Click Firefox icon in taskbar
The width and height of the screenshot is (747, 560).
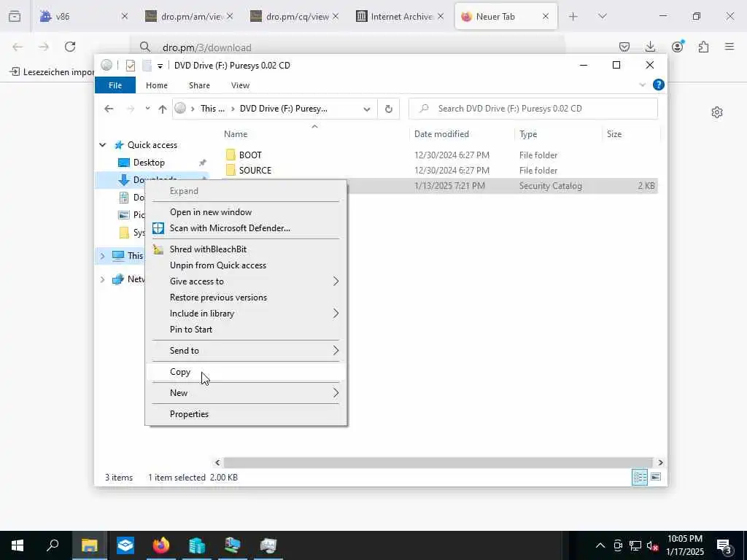tap(161, 545)
